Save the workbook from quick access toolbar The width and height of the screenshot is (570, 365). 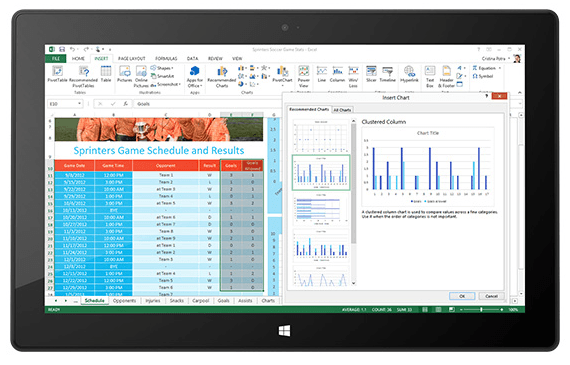62,49
